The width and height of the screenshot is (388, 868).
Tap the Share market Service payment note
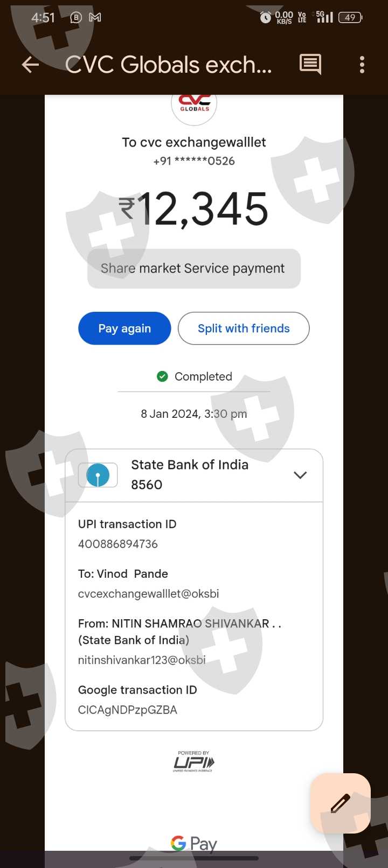(194, 268)
